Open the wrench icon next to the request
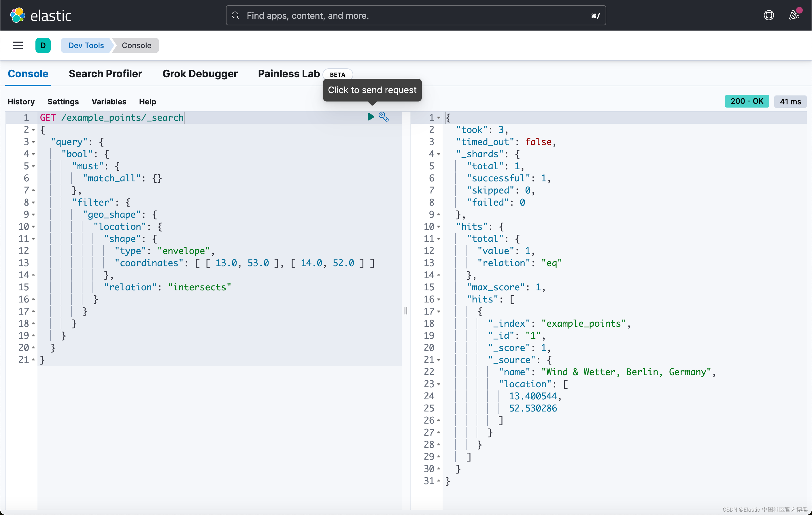 pos(384,117)
